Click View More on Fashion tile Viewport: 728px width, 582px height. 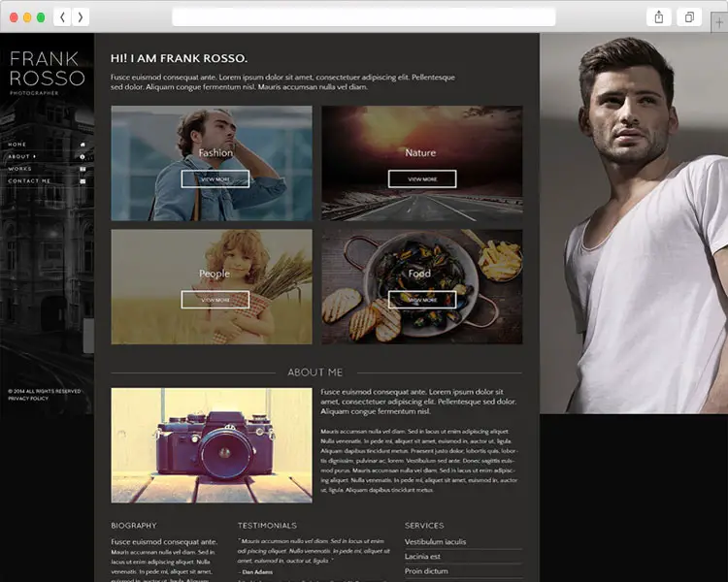tap(215, 179)
